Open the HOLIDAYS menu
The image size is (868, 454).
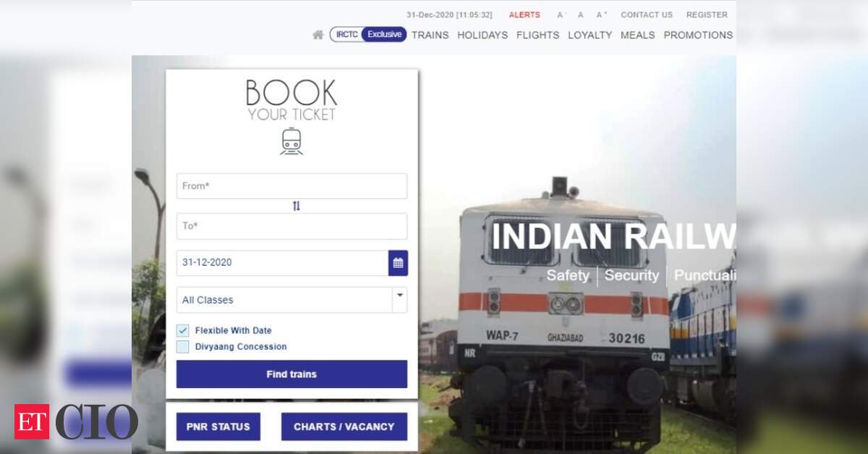point(482,35)
